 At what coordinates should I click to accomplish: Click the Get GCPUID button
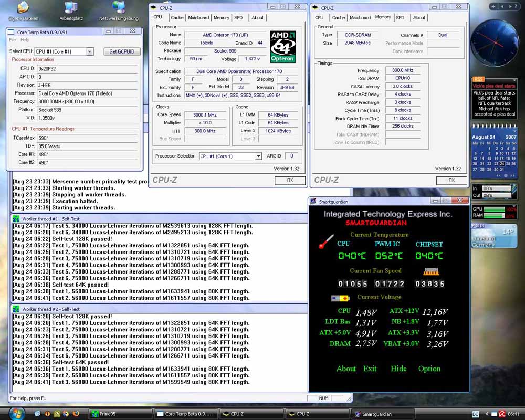(x=122, y=51)
